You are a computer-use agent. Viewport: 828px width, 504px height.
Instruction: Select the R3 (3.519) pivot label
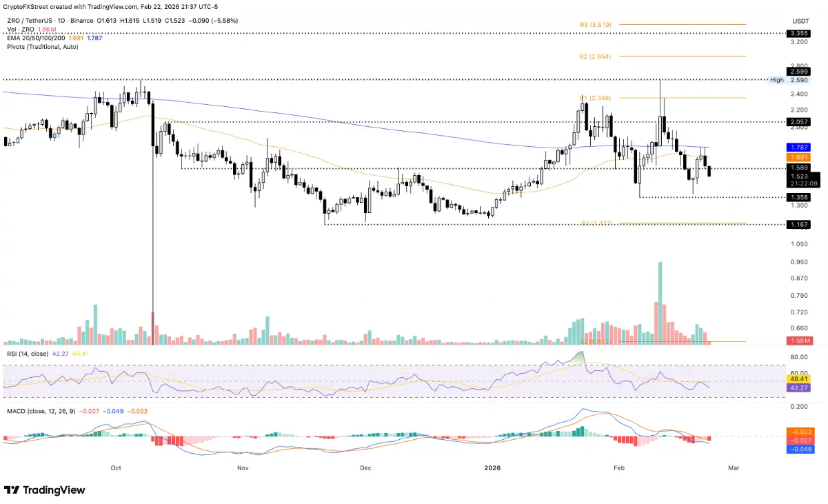[x=594, y=25]
